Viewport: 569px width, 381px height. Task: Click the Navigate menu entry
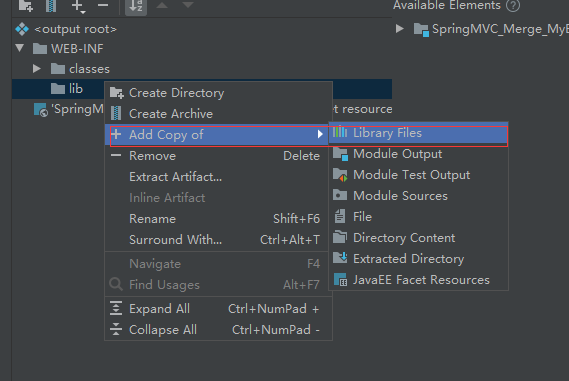click(218, 264)
